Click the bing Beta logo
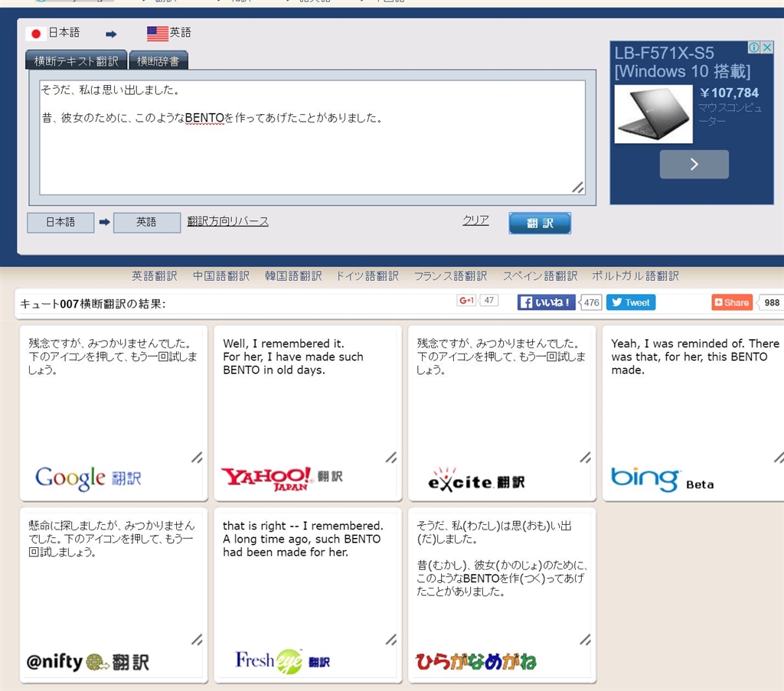784x691 pixels. [662, 479]
